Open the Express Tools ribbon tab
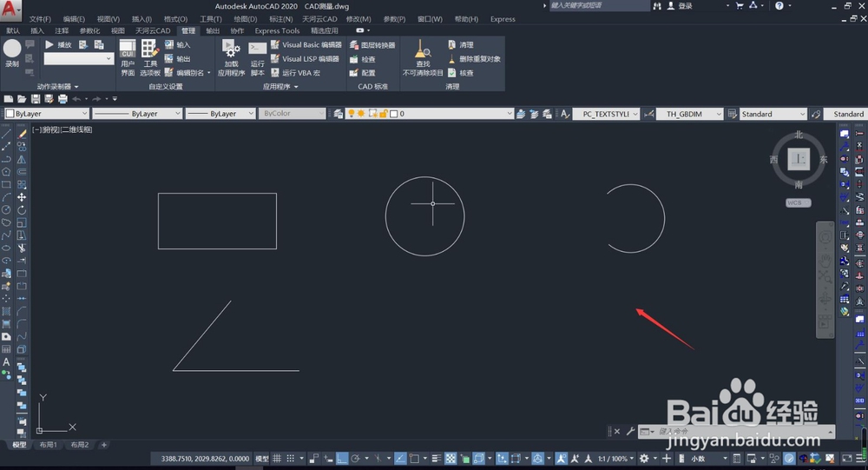868x470 pixels. click(277, 30)
